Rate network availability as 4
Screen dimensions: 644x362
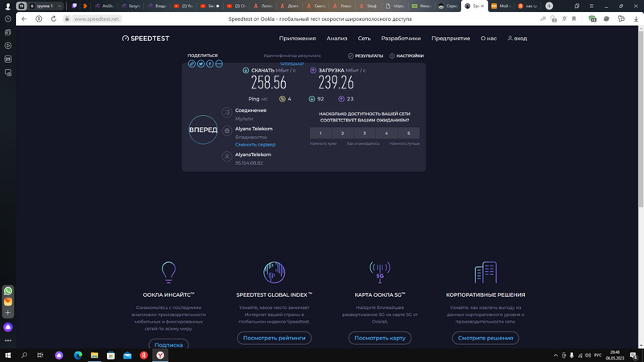386,133
